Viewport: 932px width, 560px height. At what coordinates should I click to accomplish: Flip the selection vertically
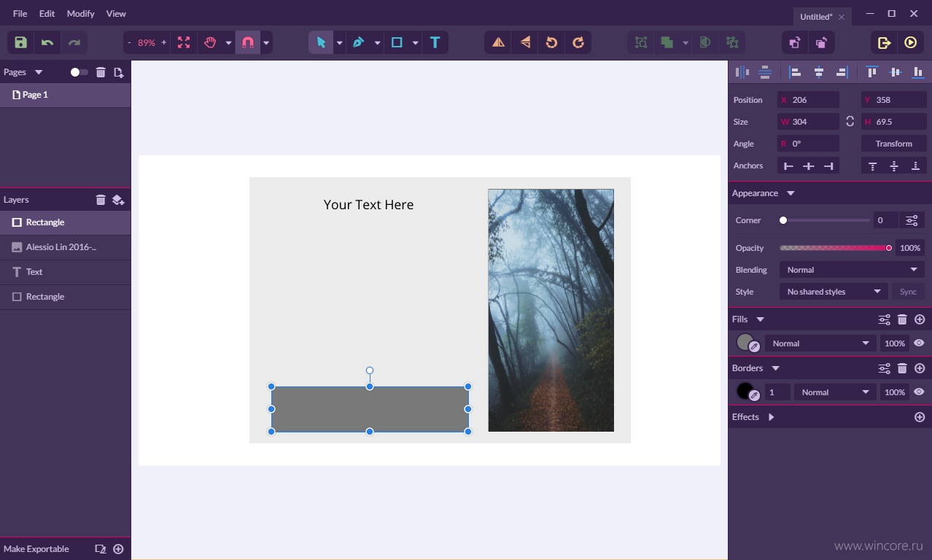coord(525,42)
